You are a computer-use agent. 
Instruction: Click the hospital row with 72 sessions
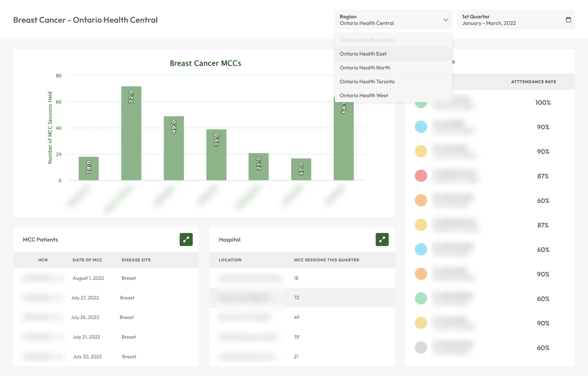[x=302, y=297]
